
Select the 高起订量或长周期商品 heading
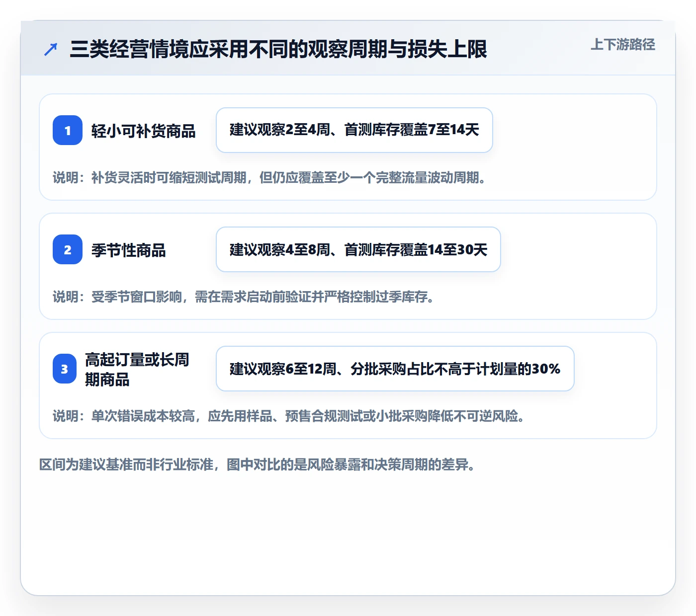tap(137, 369)
